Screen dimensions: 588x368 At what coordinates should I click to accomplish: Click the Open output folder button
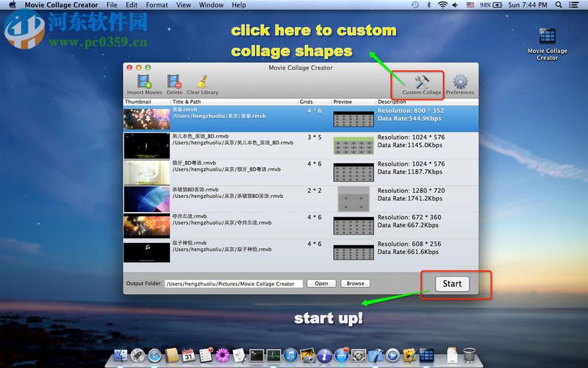321,283
